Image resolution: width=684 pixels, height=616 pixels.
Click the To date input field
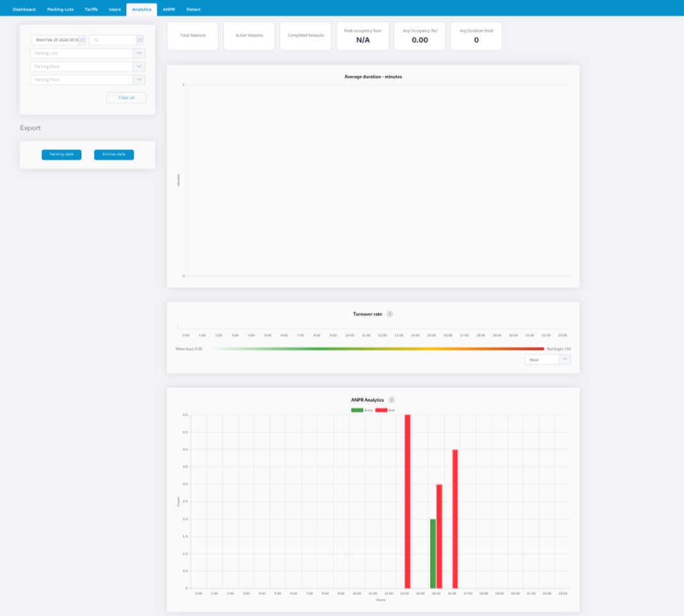tap(113, 40)
